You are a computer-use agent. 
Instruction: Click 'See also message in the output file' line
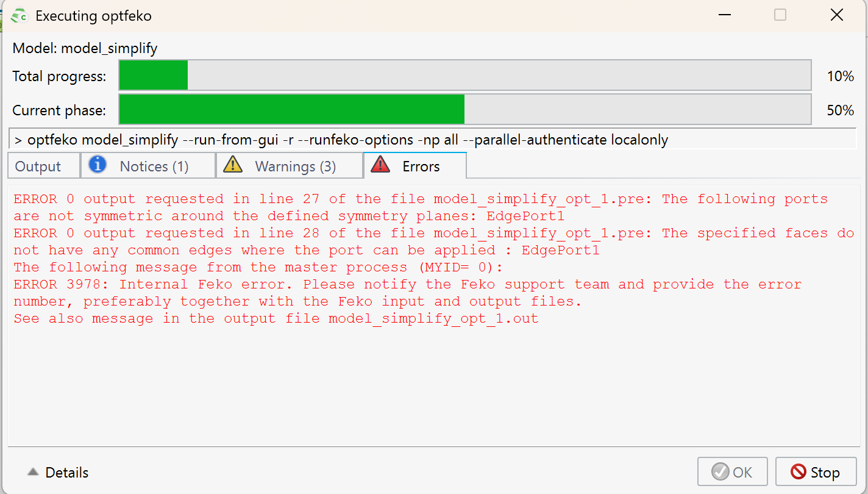pos(276,318)
